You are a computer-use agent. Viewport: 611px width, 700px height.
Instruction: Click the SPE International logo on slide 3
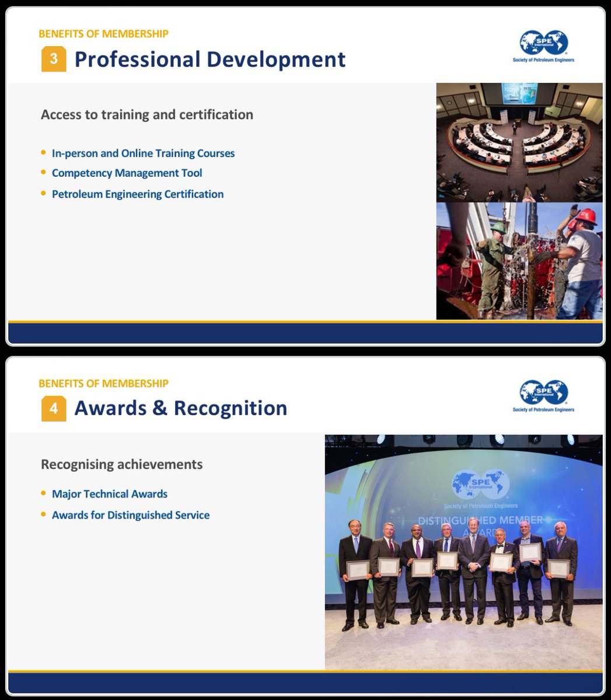544,41
